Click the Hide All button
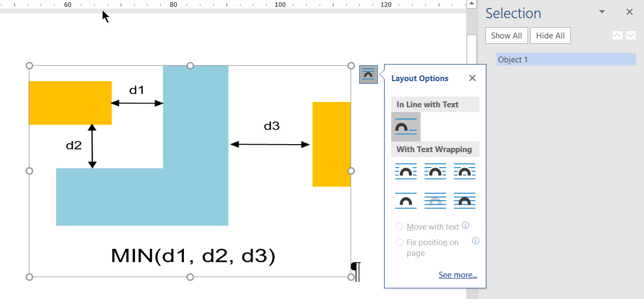Viewport: 644px width, 299px height. point(550,36)
